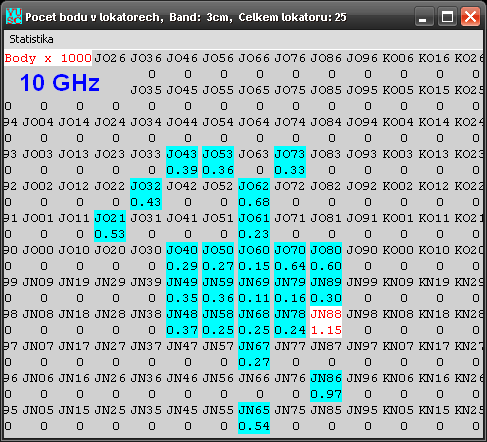
Task: Select the JO32 locator with 0.43
Action: 146,194
